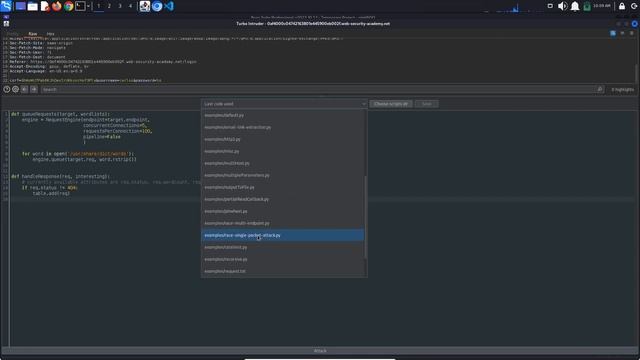Launch Firefox from the taskbar
The height and width of the screenshot is (360, 640).
pos(57,6)
